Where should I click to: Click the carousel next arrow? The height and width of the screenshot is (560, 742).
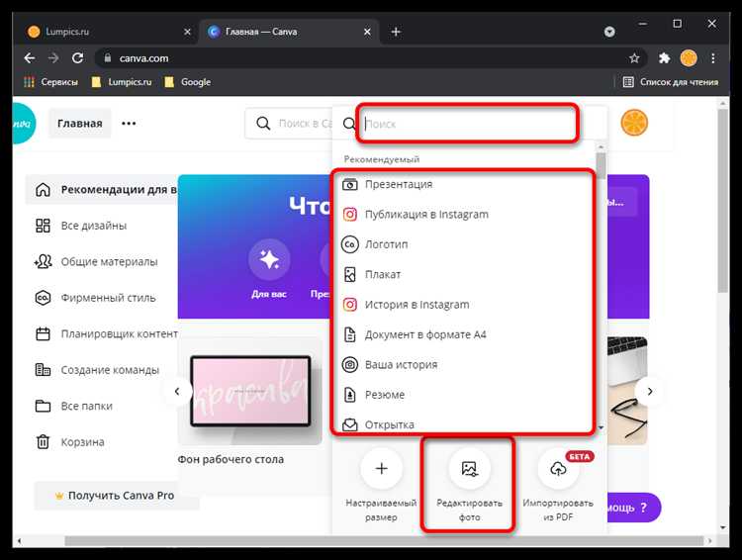pyautogui.click(x=650, y=392)
